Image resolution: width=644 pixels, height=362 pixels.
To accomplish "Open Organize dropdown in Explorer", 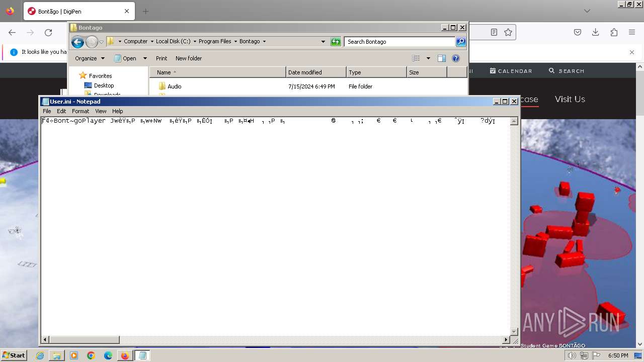I will 90,58.
